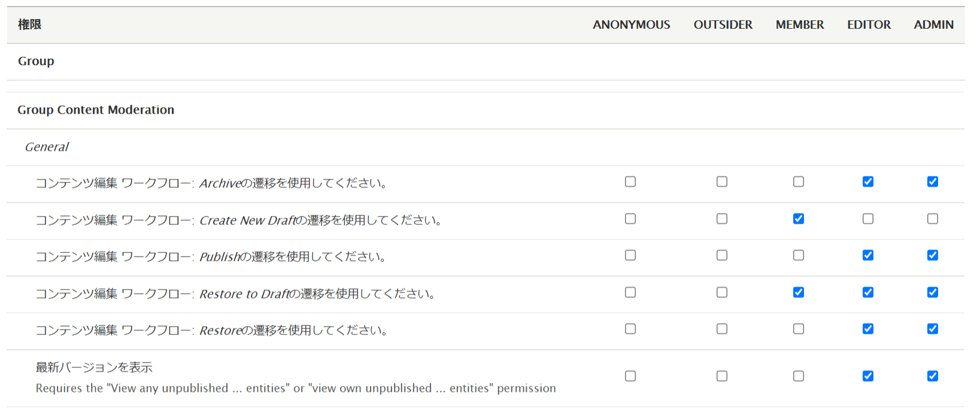Screen dimensions: 980x411
Task: Uncheck Restore to Draft for Member
Action: (x=799, y=293)
